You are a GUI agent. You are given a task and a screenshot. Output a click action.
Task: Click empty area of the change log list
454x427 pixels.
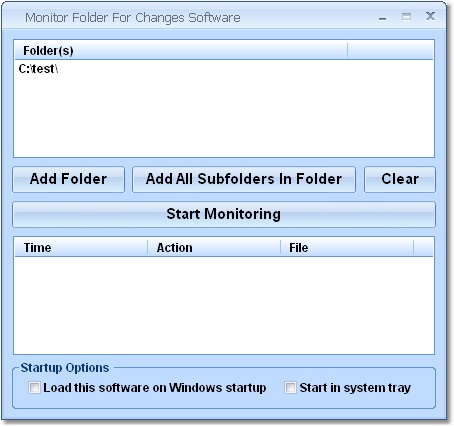point(224,305)
